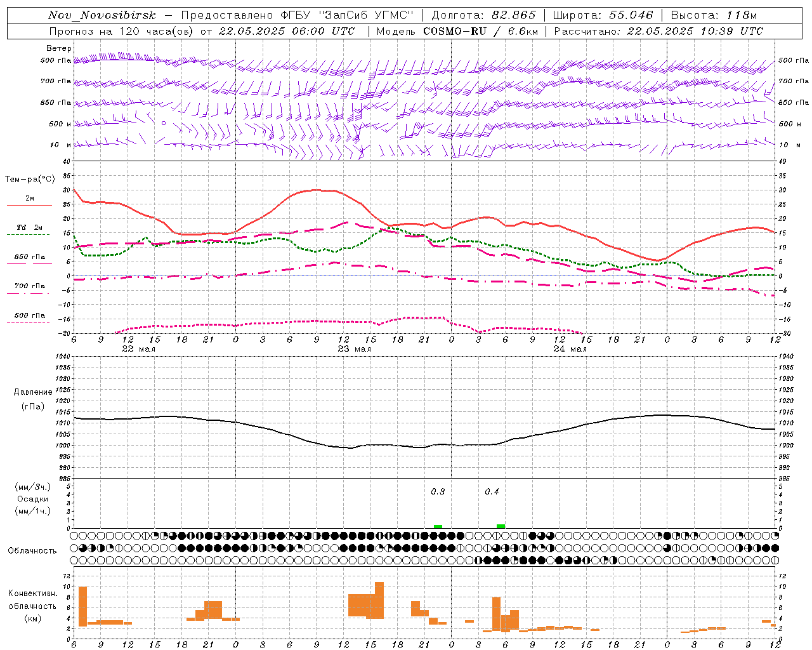
Task: Click the Высота: 118м label
Action: (x=714, y=15)
